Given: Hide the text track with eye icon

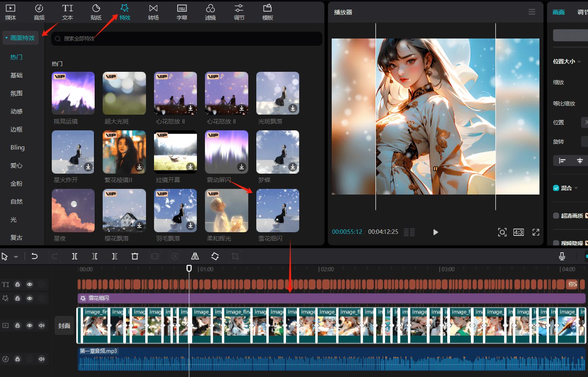Looking at the screenshot, I should (x=29, y=284).
